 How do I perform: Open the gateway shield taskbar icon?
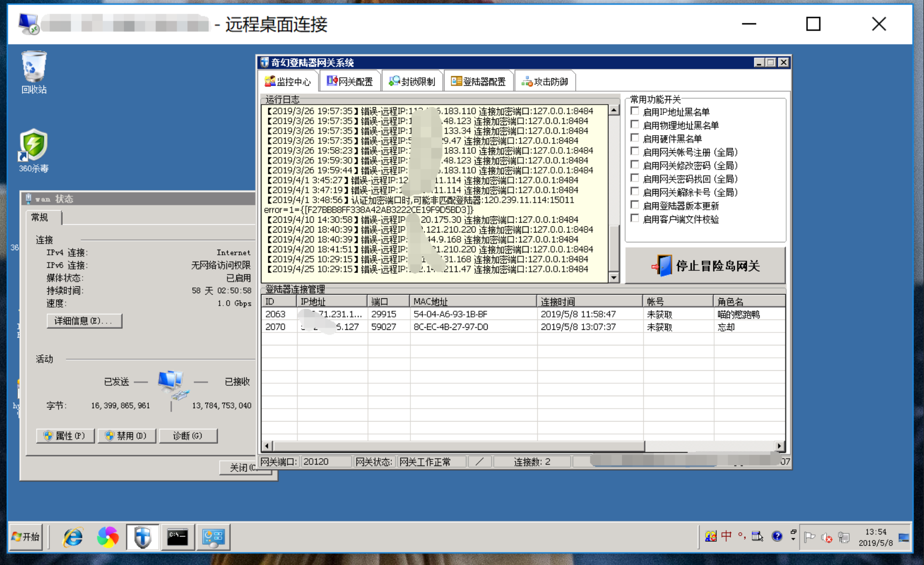coord(143,537)
